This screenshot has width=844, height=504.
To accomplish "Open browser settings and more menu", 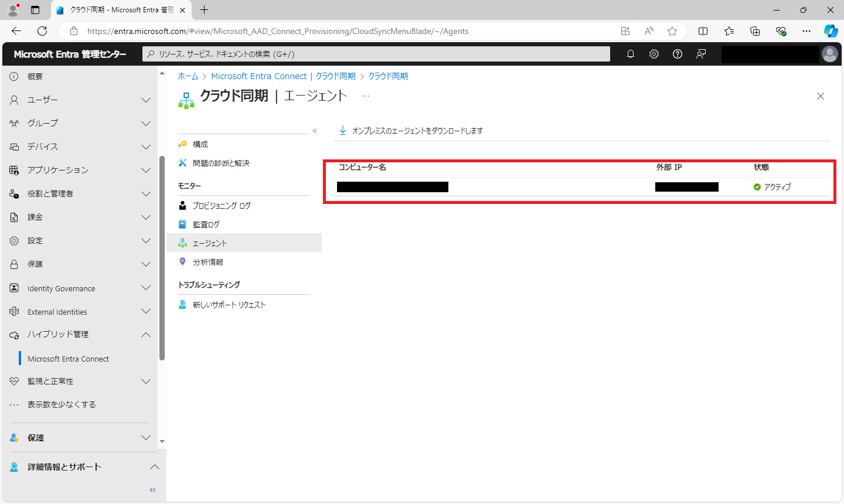I will 806,31.
